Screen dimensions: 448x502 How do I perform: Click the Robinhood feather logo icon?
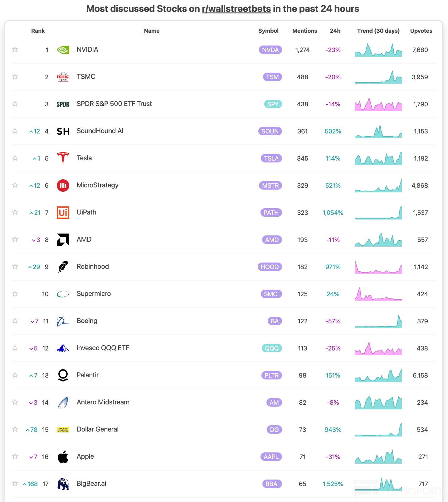tap(63, 267)
